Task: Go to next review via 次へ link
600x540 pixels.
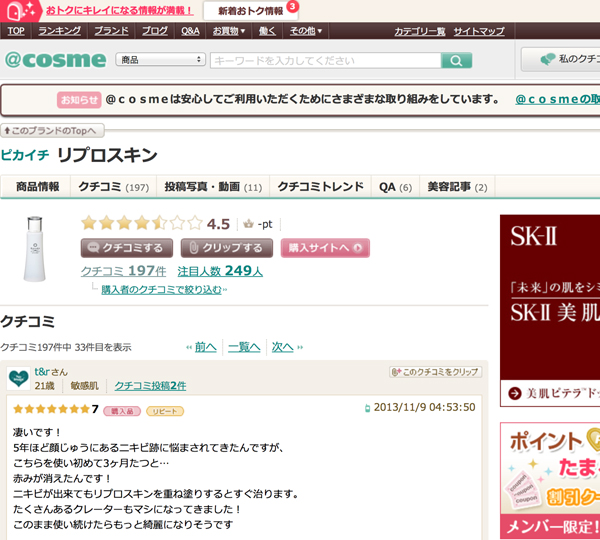Action: coord(283,347)
